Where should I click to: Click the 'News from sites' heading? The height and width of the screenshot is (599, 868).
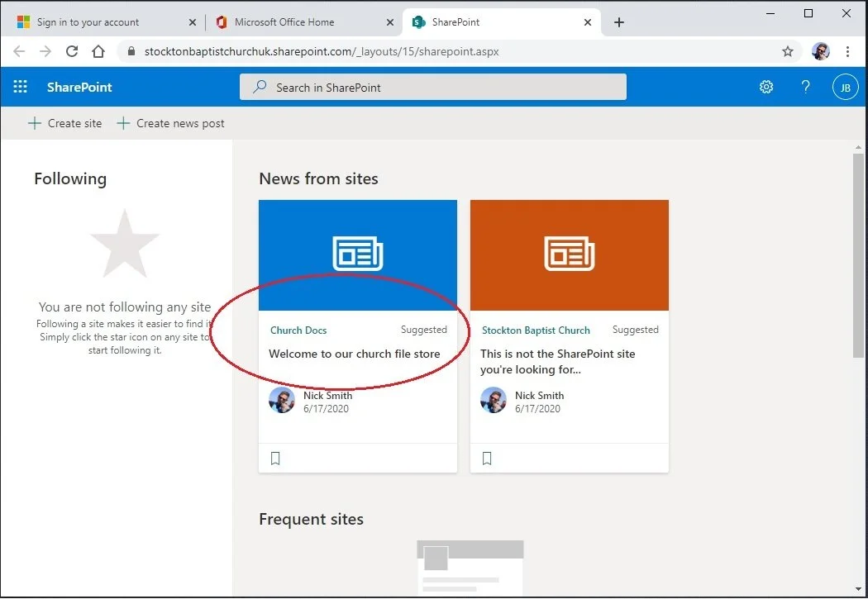point(318,178)
